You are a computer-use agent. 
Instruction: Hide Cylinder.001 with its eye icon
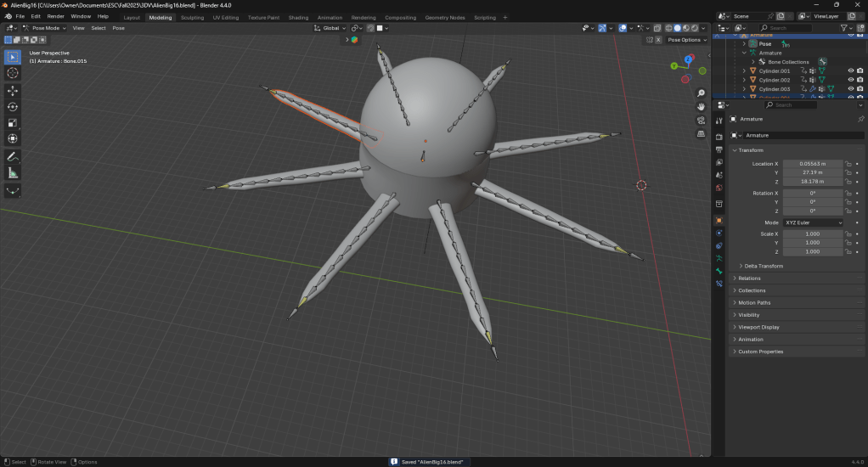[x=850, y=71]
